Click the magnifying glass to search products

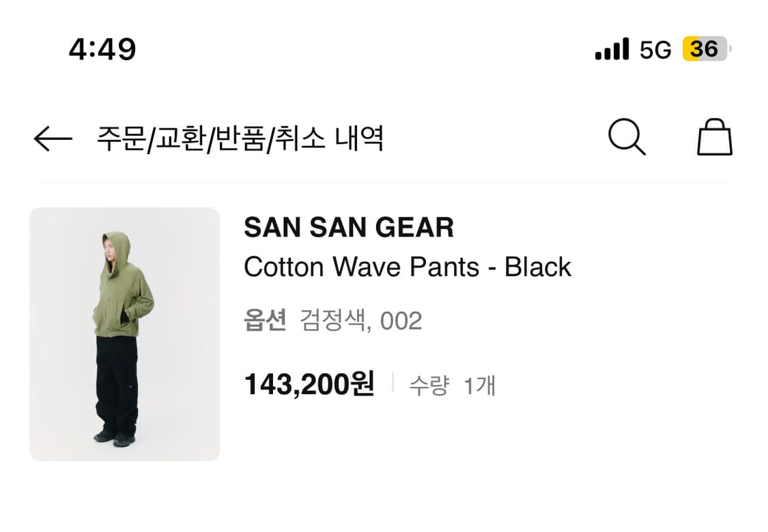(627, 137)
